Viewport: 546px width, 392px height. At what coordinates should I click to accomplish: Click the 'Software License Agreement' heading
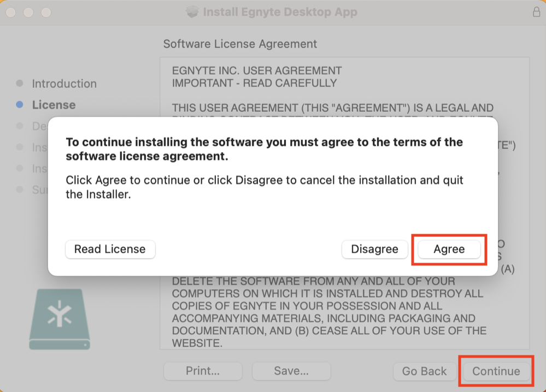[240, 44]
